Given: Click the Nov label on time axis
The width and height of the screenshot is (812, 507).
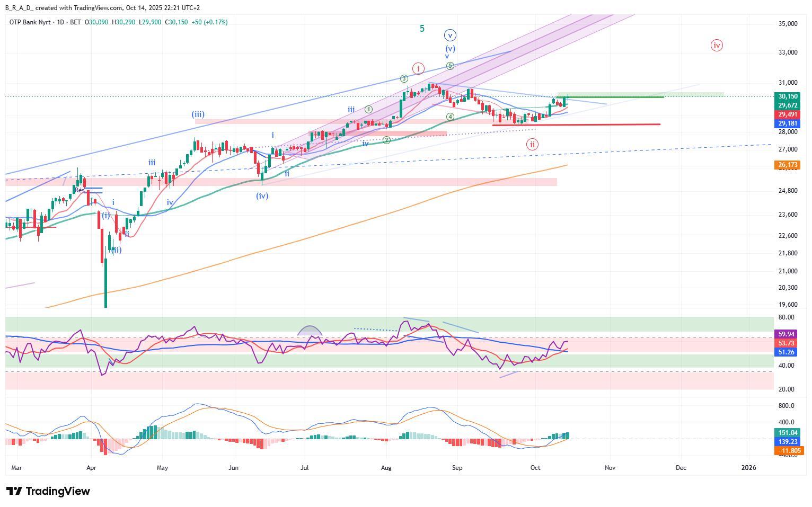Looking at the screenshot, I should click(610, 468).
